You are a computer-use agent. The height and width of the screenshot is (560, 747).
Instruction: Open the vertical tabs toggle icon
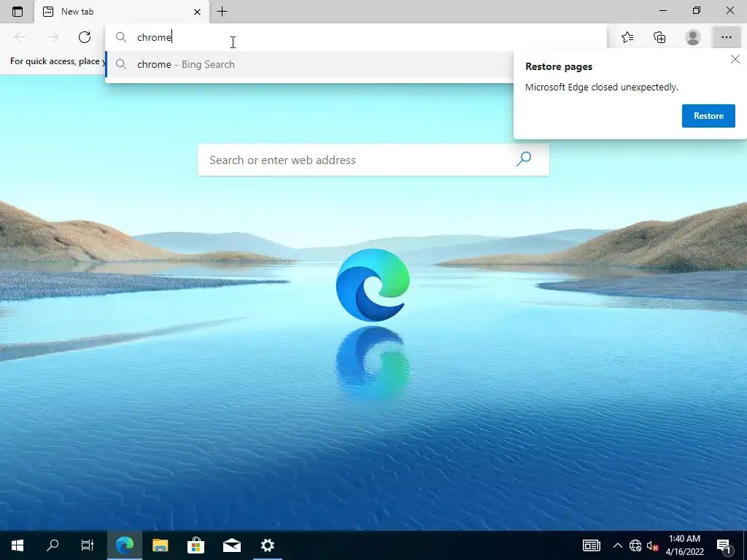pos(18,12)
